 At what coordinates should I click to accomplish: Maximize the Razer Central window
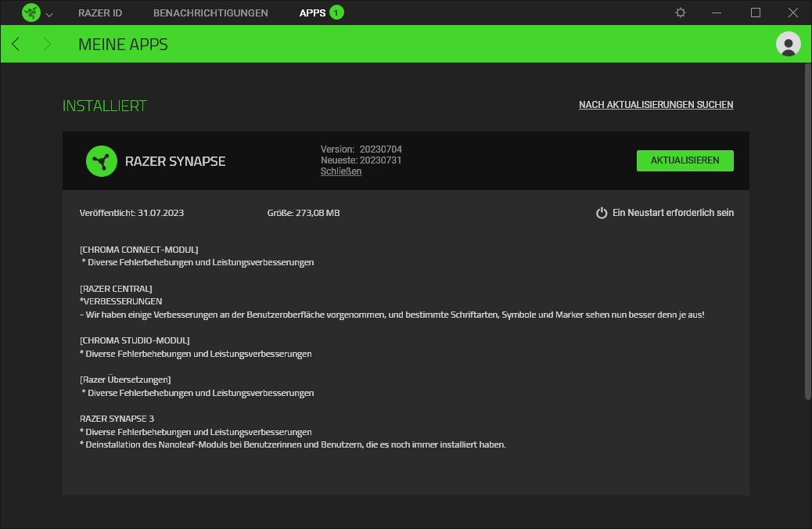755,13
